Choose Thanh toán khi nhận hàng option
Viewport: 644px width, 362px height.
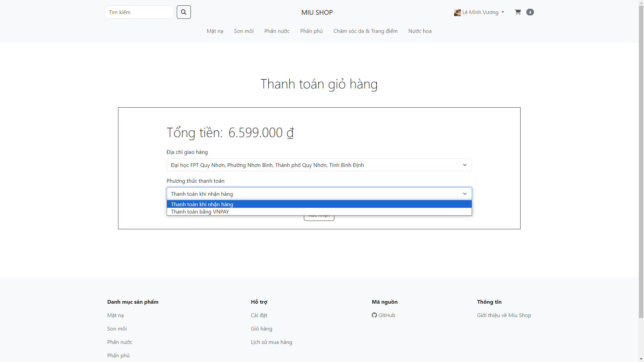click(202, 204)
